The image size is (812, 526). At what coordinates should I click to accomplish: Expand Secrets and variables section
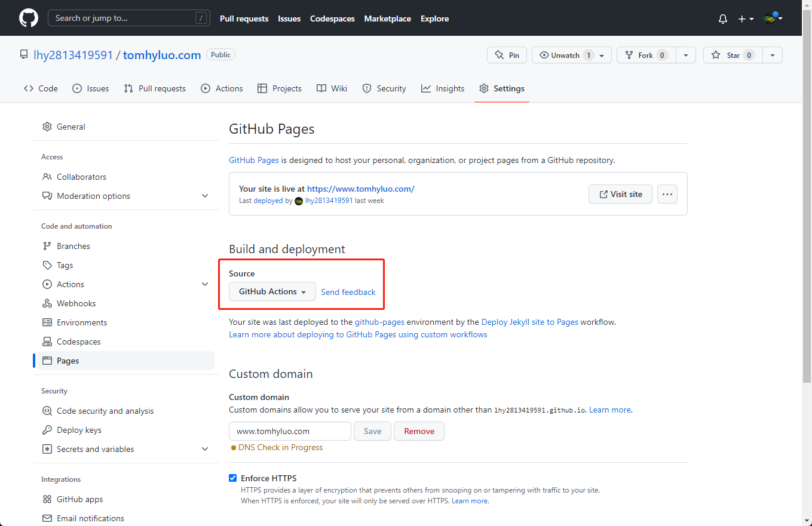click(x=205, y=449)
